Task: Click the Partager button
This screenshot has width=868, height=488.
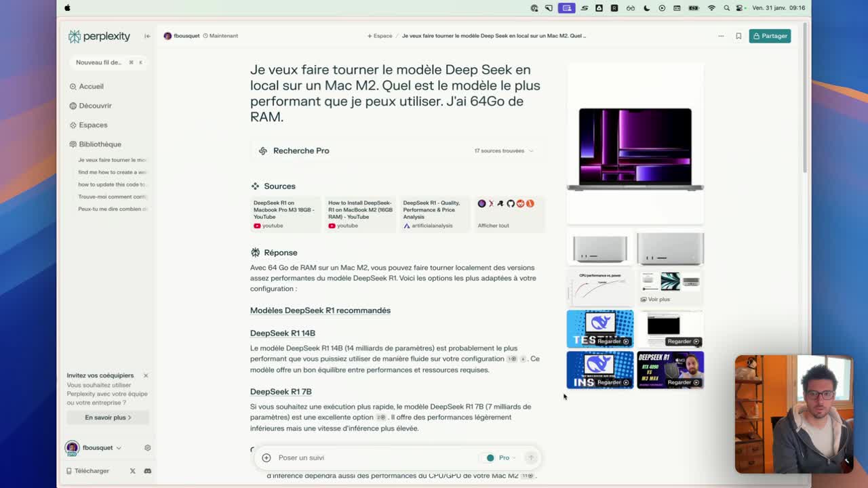Action: point(770,36)
